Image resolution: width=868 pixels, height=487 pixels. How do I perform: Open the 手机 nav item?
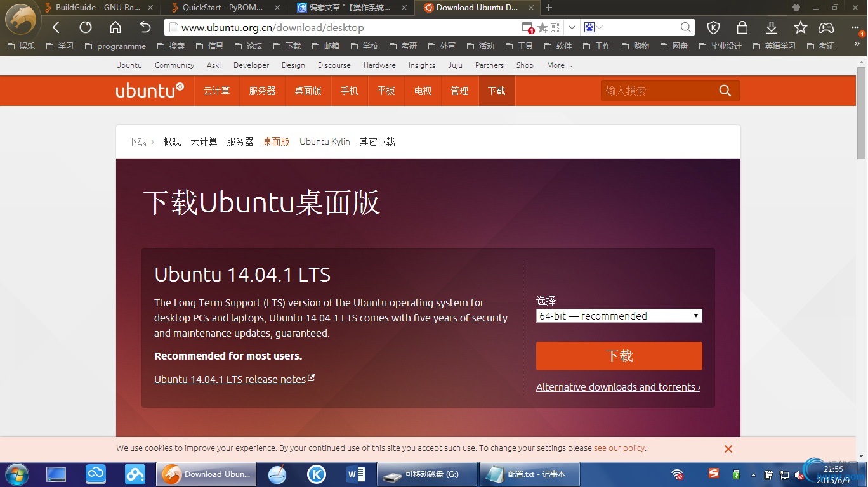pos(349,91)
